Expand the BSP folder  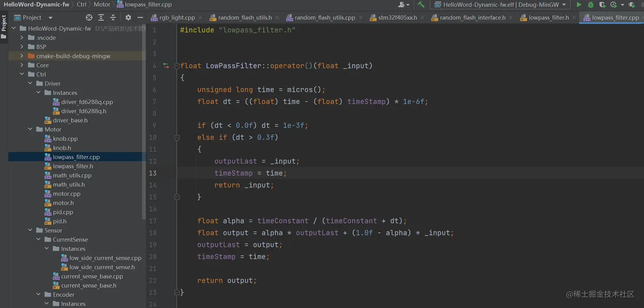[22, 47]
